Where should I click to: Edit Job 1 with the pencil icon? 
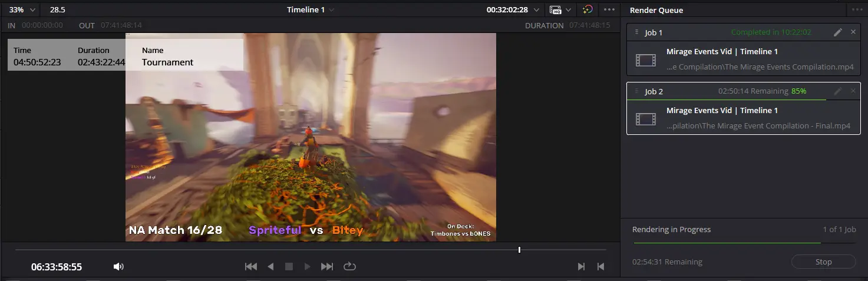coord(838,32)
